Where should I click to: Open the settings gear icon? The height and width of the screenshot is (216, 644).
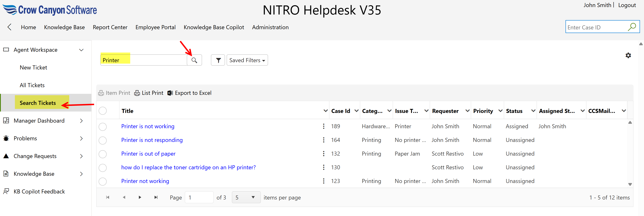pyautogui.click(x=628, y=55)
